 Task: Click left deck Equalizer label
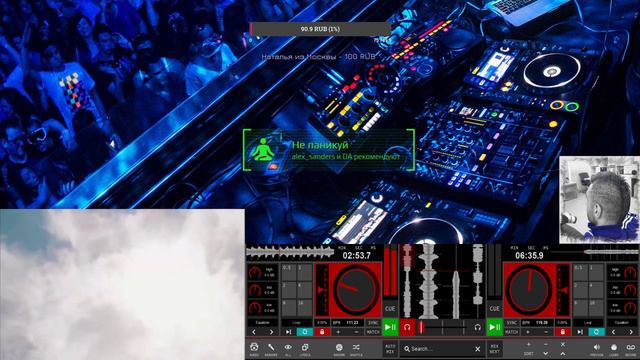pyautogui.click(x=263, y=322)
